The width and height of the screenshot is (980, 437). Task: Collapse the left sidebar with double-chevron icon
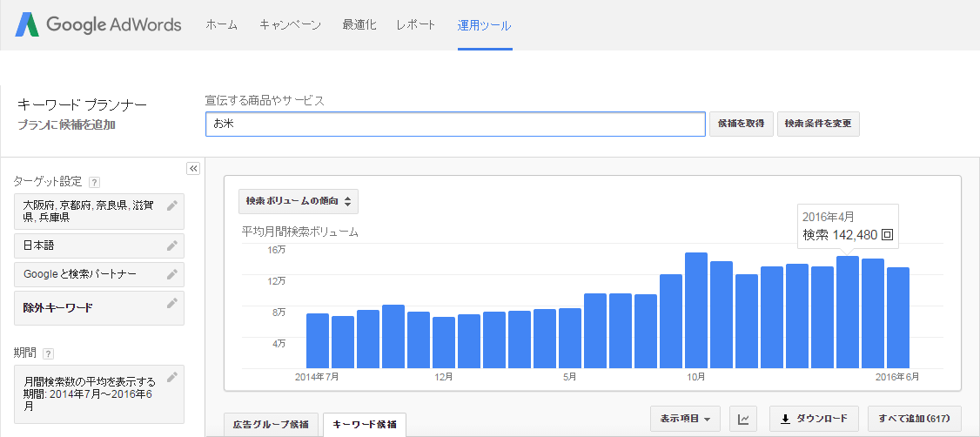coord(193,168)
